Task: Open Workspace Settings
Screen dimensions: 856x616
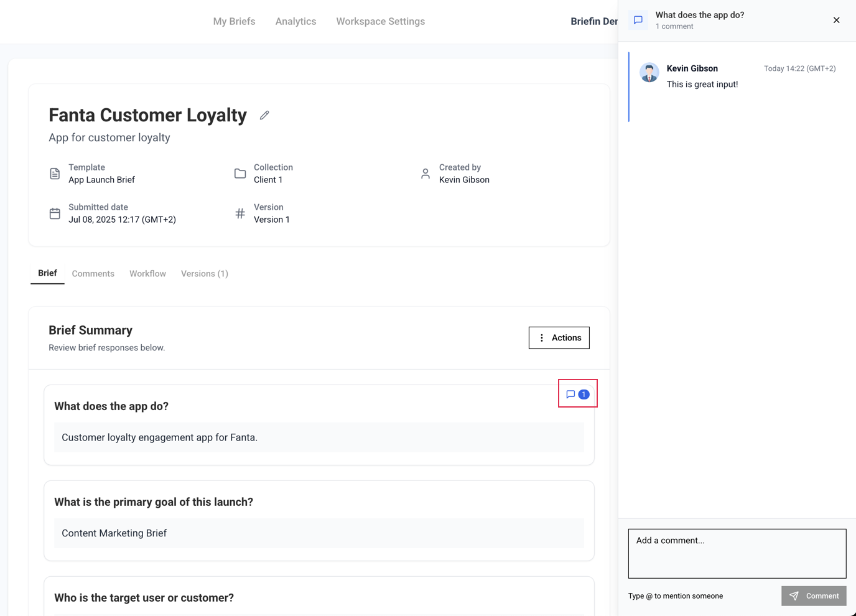Action: [381, 21]
